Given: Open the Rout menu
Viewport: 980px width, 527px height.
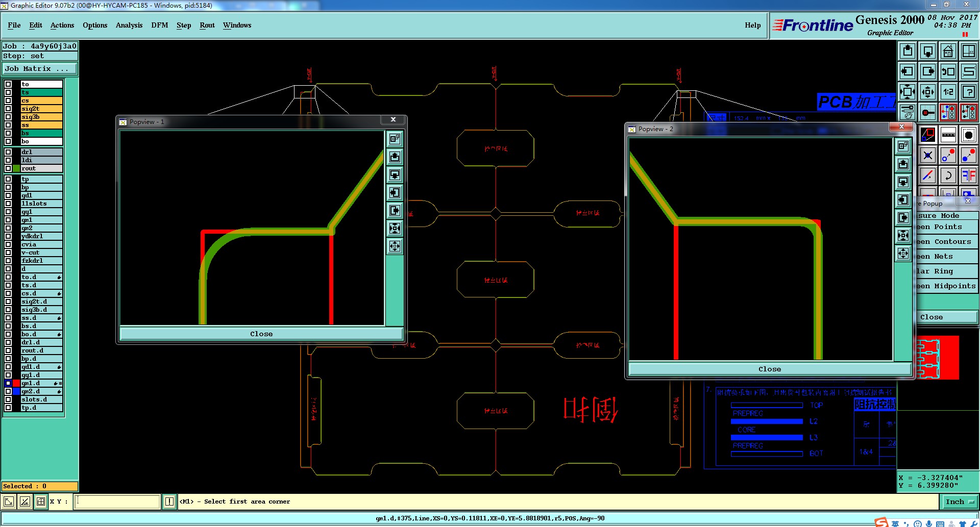Looking at the screenshot, I should [207, 25].
